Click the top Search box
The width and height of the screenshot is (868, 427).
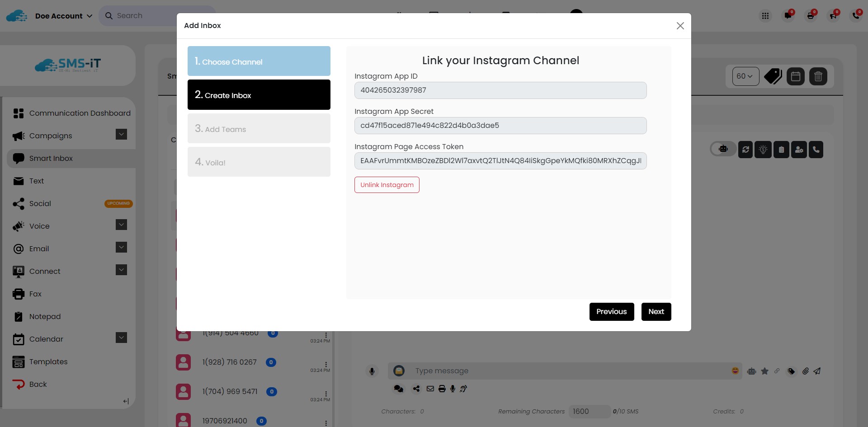[157, 16]
